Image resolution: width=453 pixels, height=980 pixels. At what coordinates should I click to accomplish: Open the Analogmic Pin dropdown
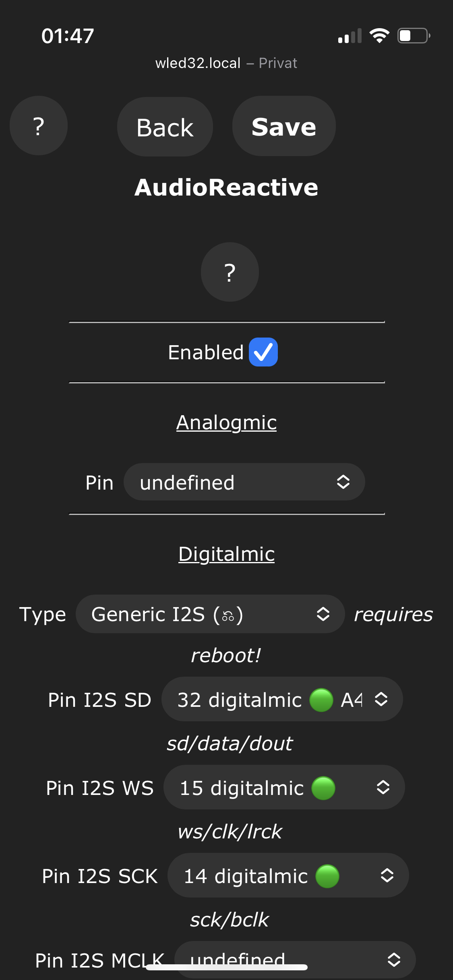point(244,482)
